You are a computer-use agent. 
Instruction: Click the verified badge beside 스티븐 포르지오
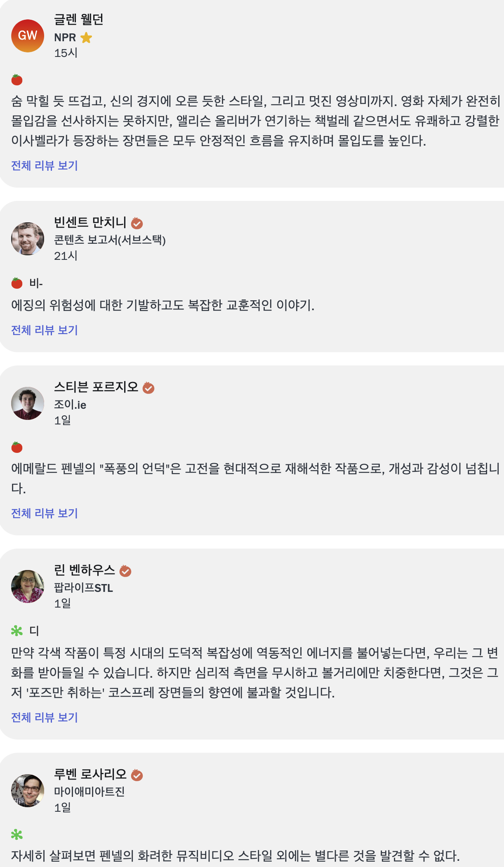click(148, 388)
